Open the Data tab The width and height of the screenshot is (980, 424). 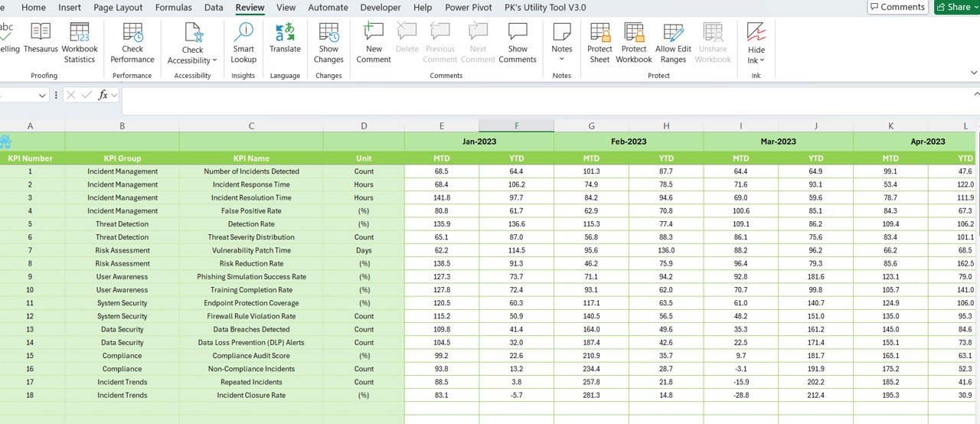(214, 8)
